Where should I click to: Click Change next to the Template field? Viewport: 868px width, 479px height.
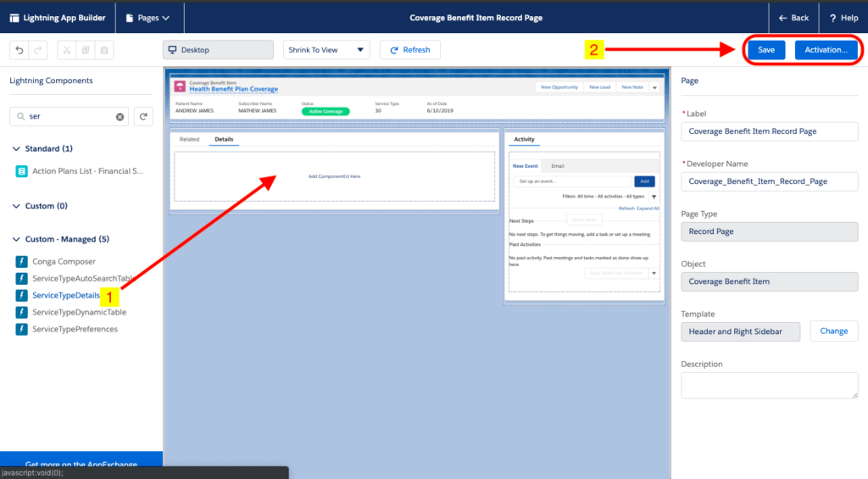pyautogui.click(x=834, y=331)
